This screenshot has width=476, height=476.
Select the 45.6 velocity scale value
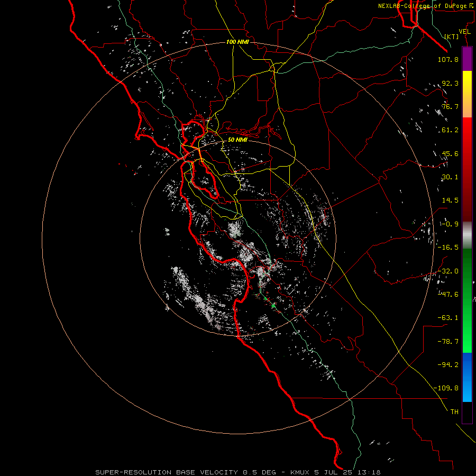tap(450, 153)
